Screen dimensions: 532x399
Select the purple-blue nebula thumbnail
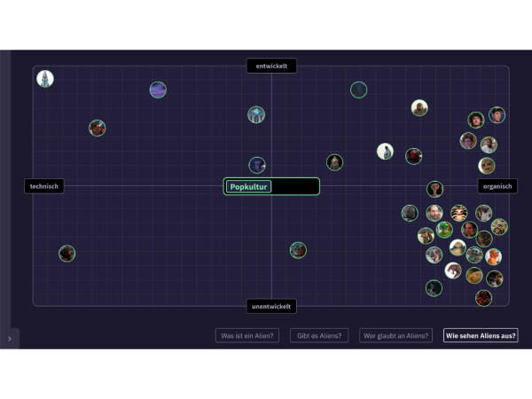click(x=158, y=90)
